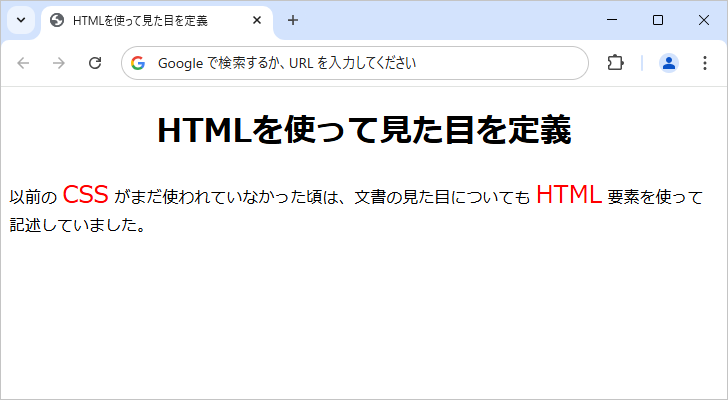Open a new tab with plus button

click(x=292, y=20)
